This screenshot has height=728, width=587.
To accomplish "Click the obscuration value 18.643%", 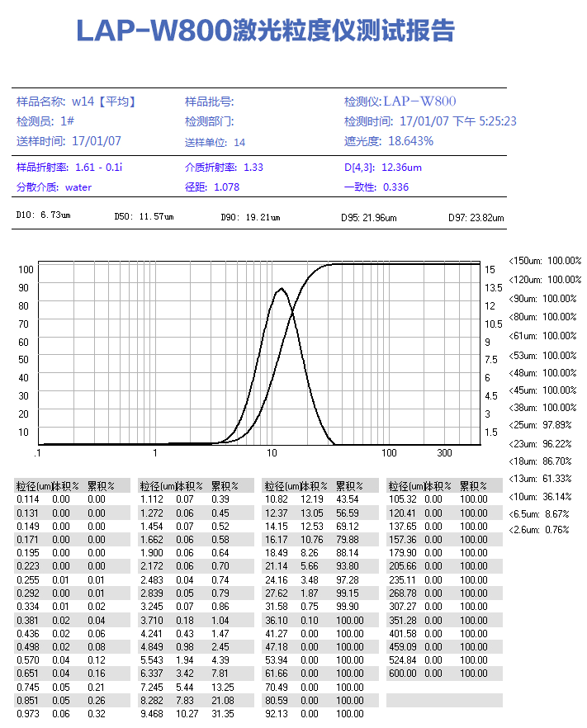I will click(410, 141).
